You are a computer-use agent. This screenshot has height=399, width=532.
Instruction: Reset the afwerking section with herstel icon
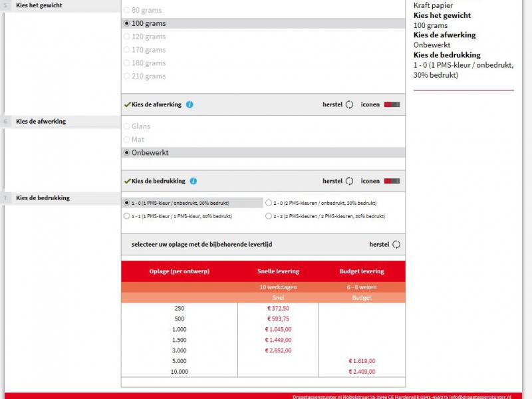click(349, 104)
